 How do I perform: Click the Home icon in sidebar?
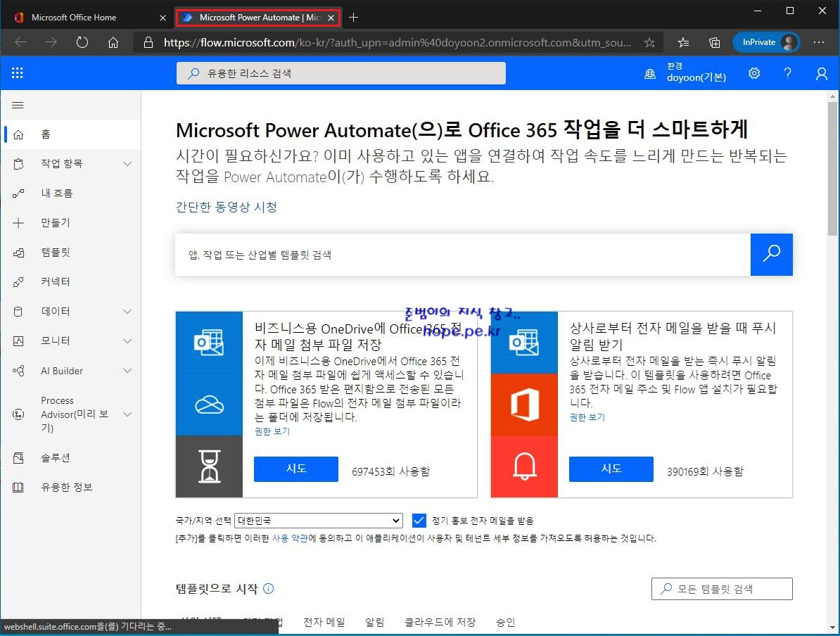[18, 134]
